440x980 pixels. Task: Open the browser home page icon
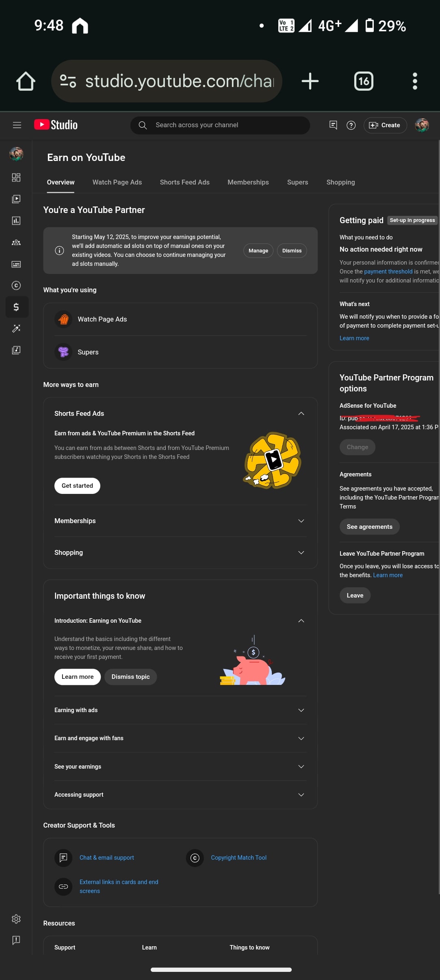pyautogui.click(x=26, y=81)
